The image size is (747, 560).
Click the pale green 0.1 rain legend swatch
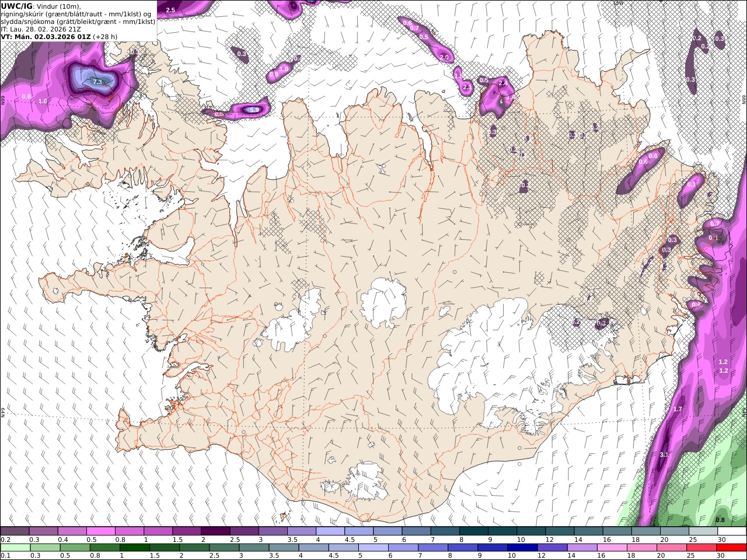point(15,548)
